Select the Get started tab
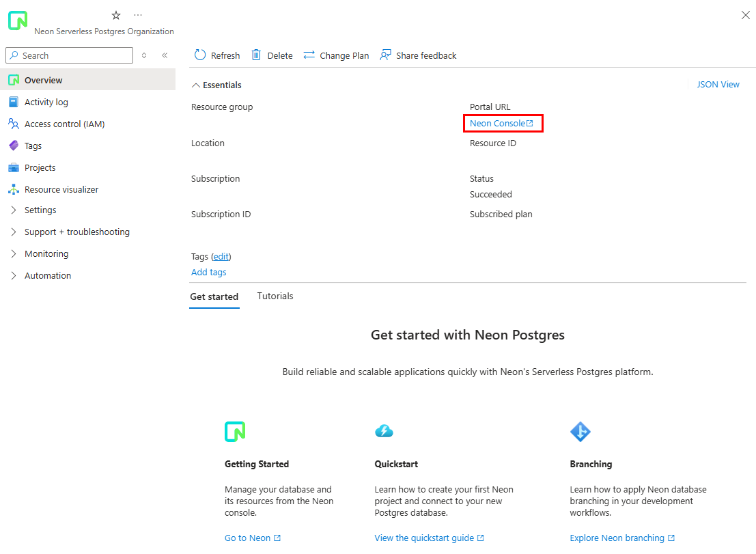The width and height of the screenshot is (756, 554). point(214,296)
